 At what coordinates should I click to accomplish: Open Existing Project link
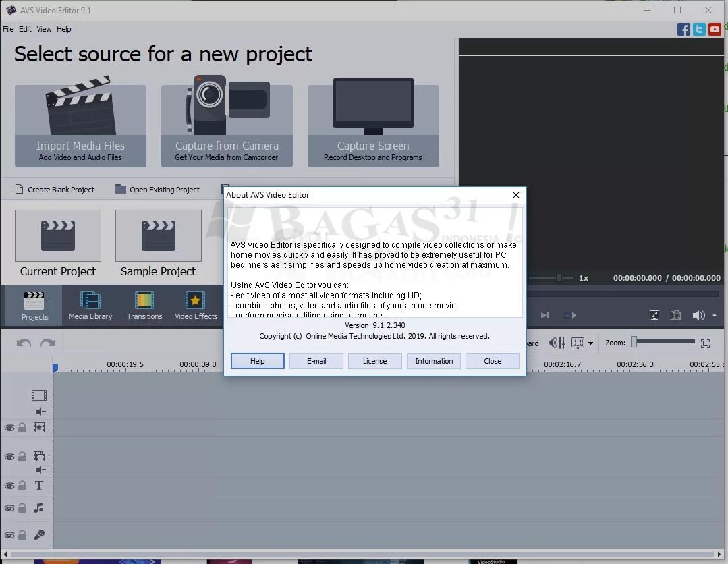[x=157, y=190]
